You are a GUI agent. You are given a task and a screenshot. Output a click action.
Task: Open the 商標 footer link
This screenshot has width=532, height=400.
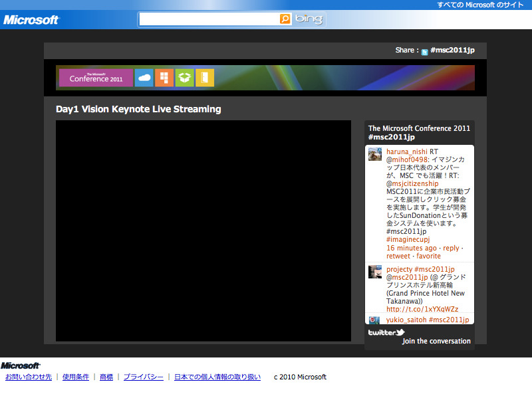click(x=106, y=377)
